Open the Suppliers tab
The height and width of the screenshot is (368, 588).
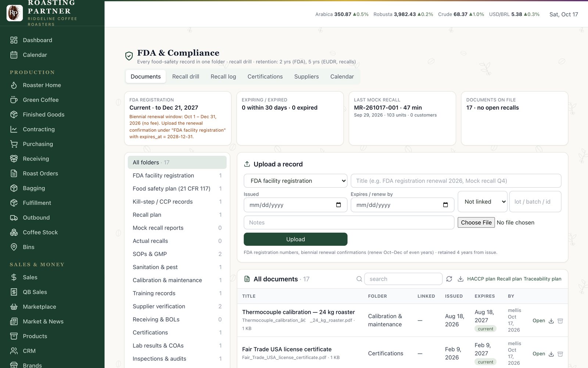306,77
